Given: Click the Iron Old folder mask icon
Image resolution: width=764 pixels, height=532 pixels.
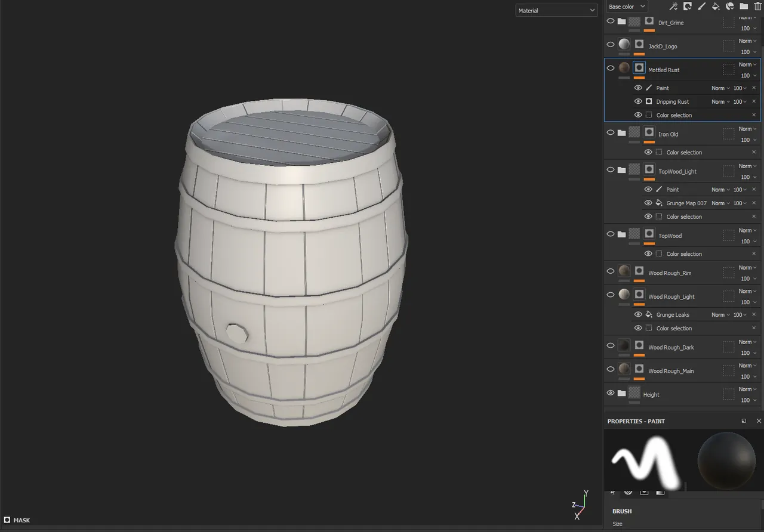Looking at the screenshot, I should tap(649, 132).
